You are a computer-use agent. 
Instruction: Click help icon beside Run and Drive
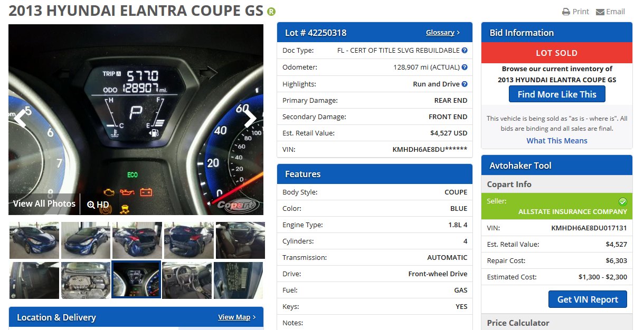click(465, 84)
